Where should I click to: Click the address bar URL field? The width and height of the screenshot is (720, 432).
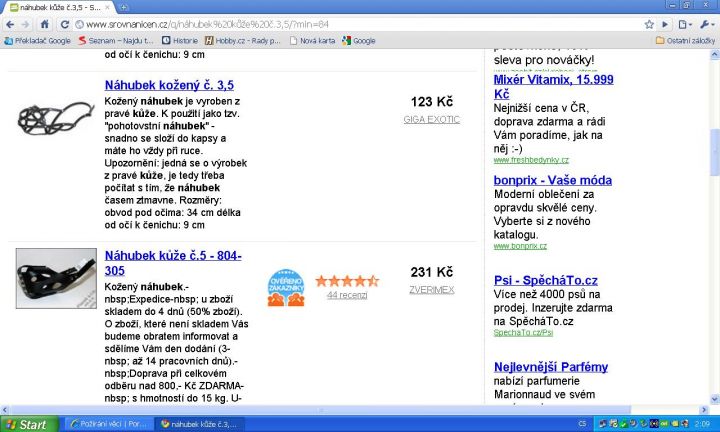click(358, 24)
